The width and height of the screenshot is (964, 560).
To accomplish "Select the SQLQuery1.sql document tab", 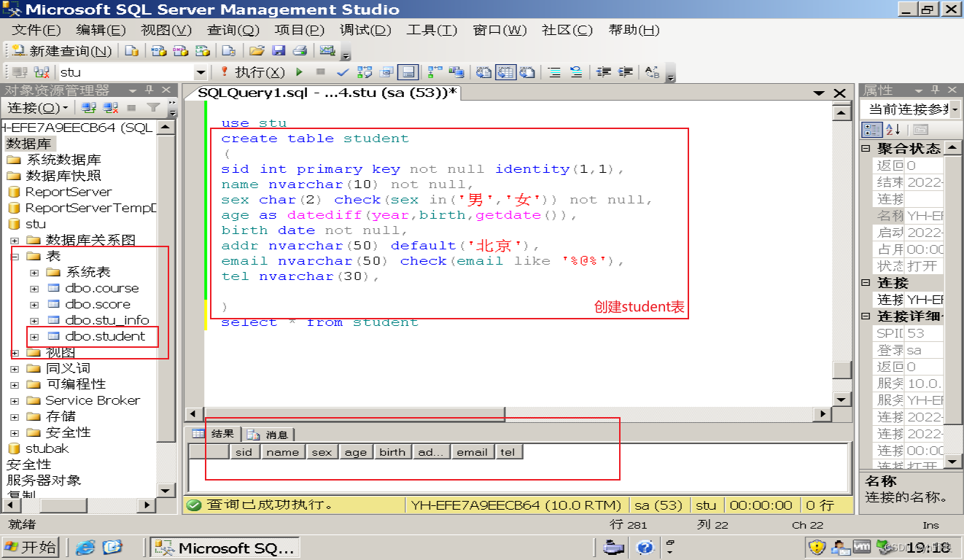I will [x=327, y=93].
